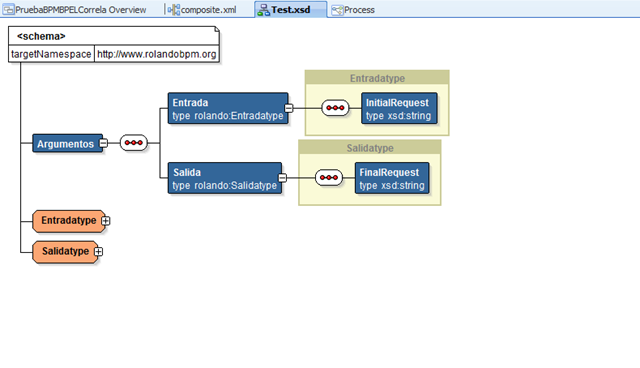This screenshot has height=368, width=640.
Task: Collapse the Entrada element node
Action: pyautogui.click(x=289, y=108)
